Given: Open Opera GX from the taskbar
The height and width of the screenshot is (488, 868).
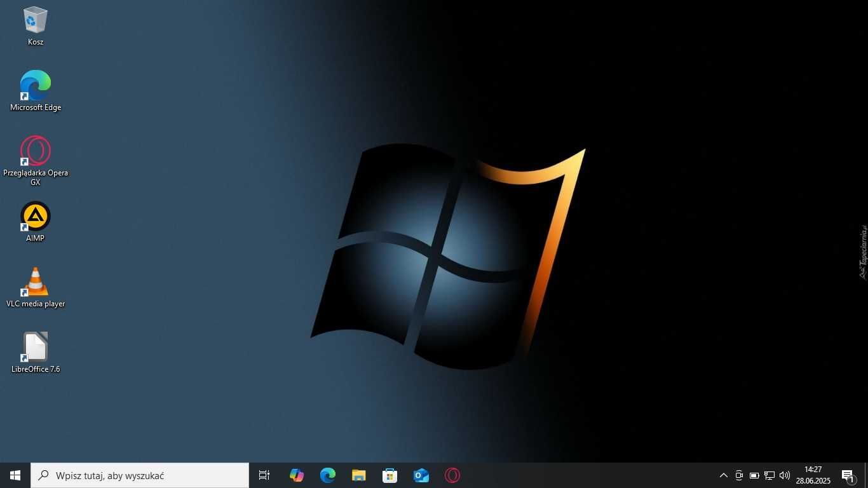Looking at the screenshot, I should 452,475.
